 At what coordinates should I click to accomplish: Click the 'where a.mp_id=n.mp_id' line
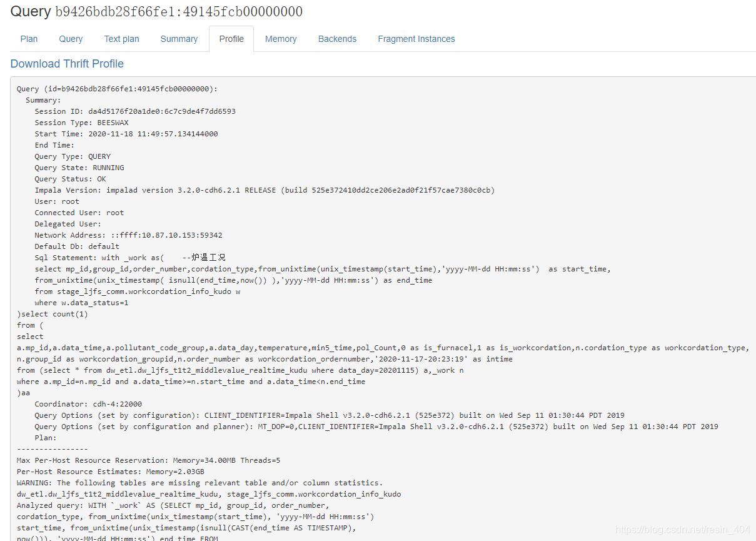[191, 382]
